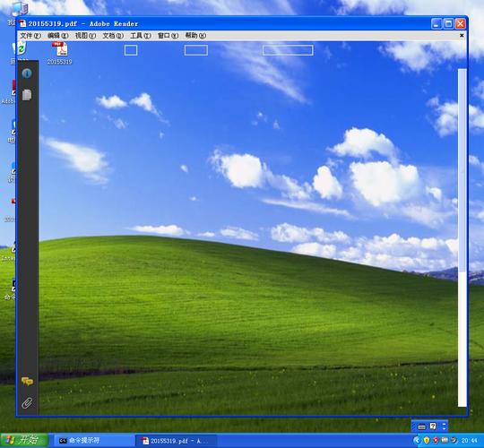The width and height of the screenshot is (484, 448).
Task: Click the yellow shield tray icon
Action: [427, 441]
